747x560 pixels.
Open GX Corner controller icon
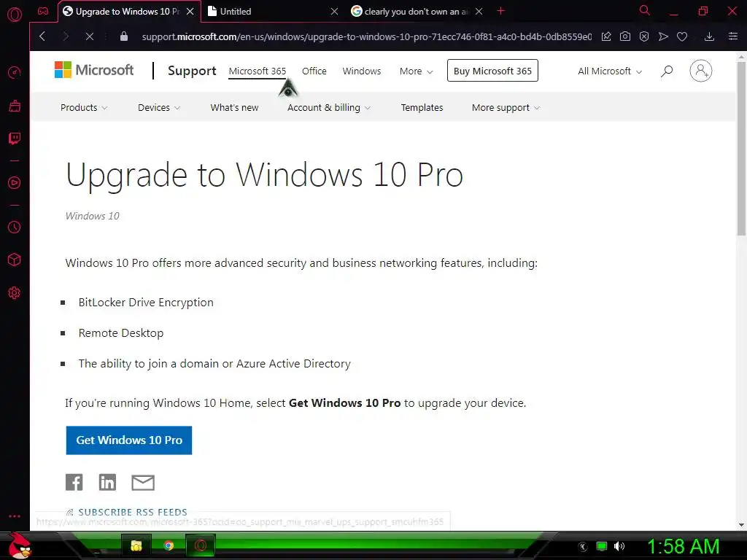coord(43,11)
